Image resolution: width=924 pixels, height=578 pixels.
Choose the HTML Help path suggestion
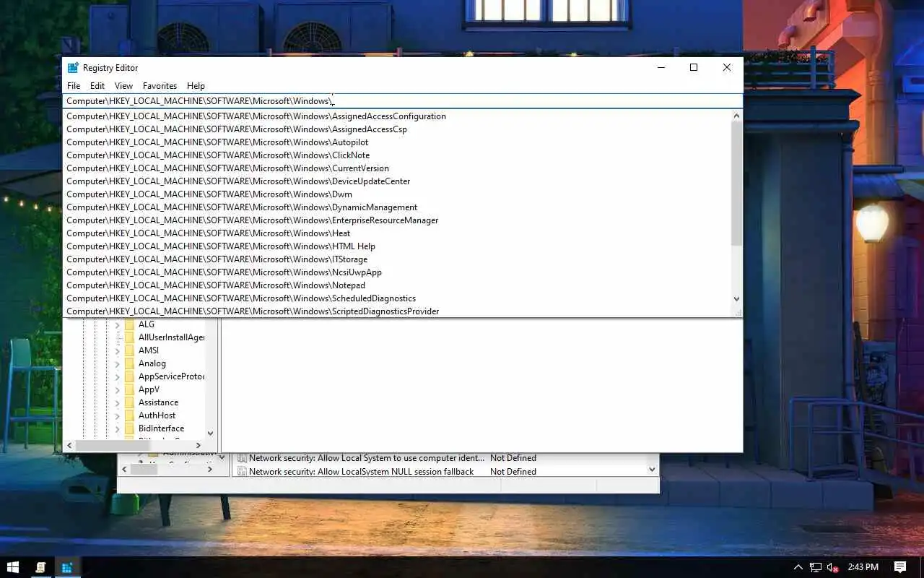pos(397,246)
